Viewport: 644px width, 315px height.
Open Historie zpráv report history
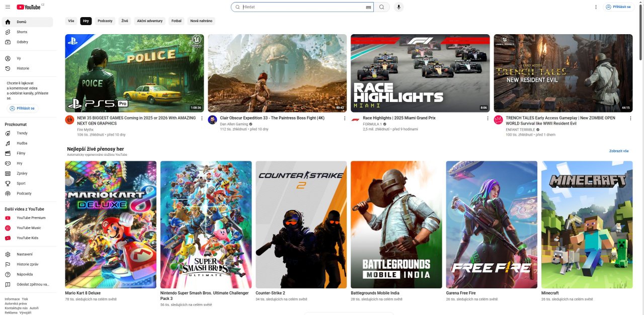tap(27, 264)
